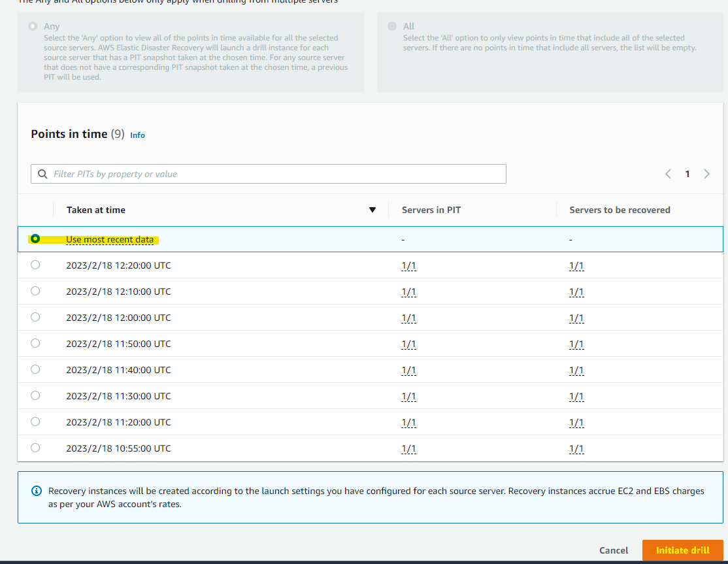Image resolution: width=728 pixels, height=564 pixels.
Task: Choose the disabled 'All' radio option
Action: tap(392, 26)
